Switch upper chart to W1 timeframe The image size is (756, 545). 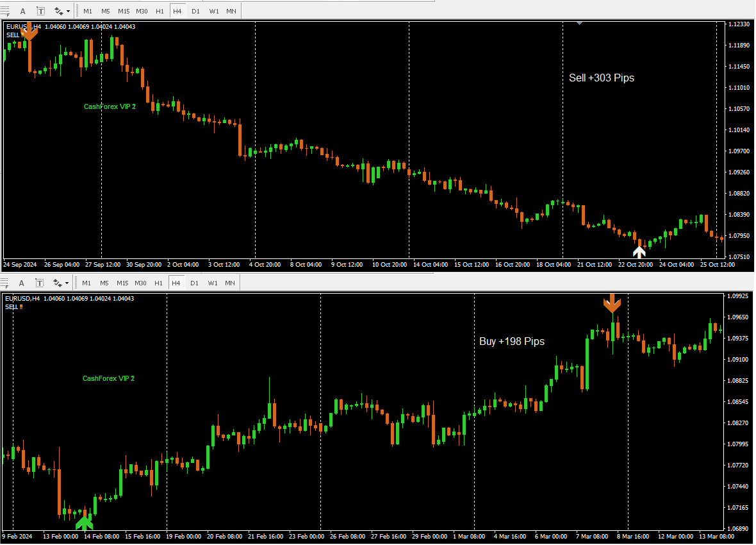coord(213,11)
